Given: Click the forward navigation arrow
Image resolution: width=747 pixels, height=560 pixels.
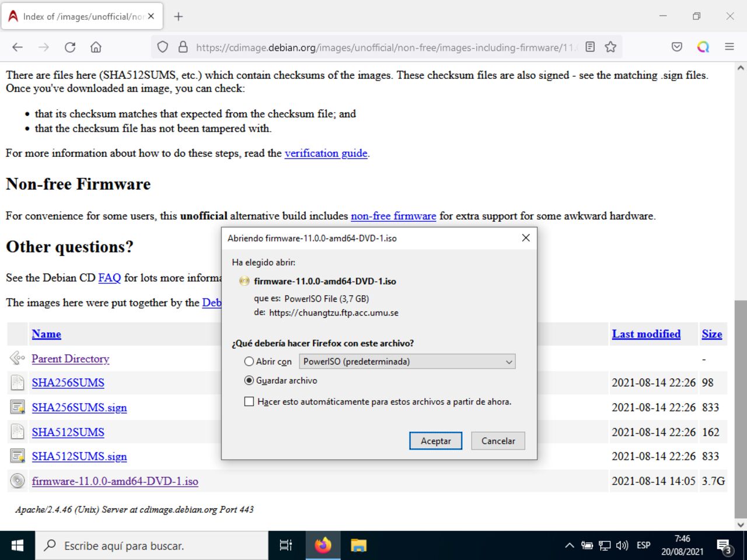Looking at the screenshot, I should (x=44, y=47).
